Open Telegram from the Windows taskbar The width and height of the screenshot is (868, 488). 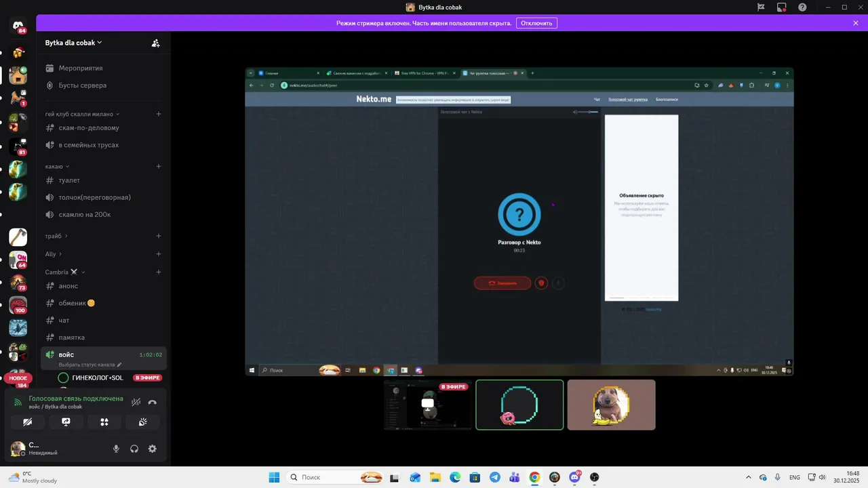[494, 477]
